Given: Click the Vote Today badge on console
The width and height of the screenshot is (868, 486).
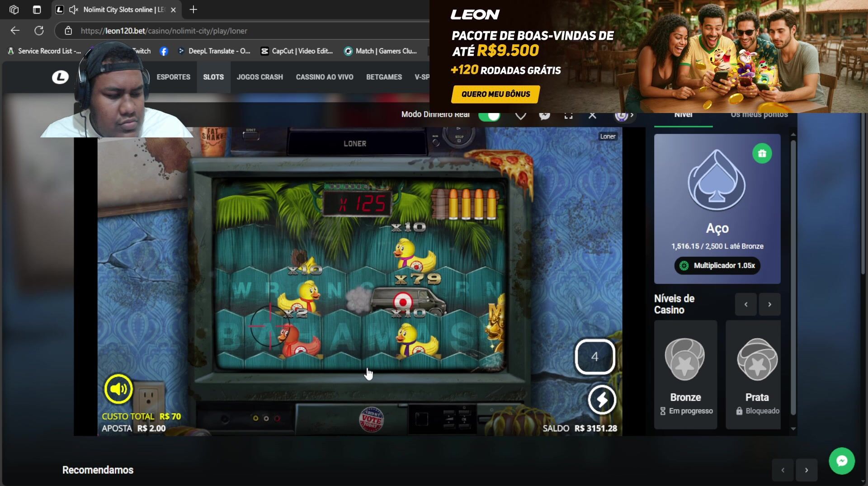Looking at the screenshot, I should (371, 420).
